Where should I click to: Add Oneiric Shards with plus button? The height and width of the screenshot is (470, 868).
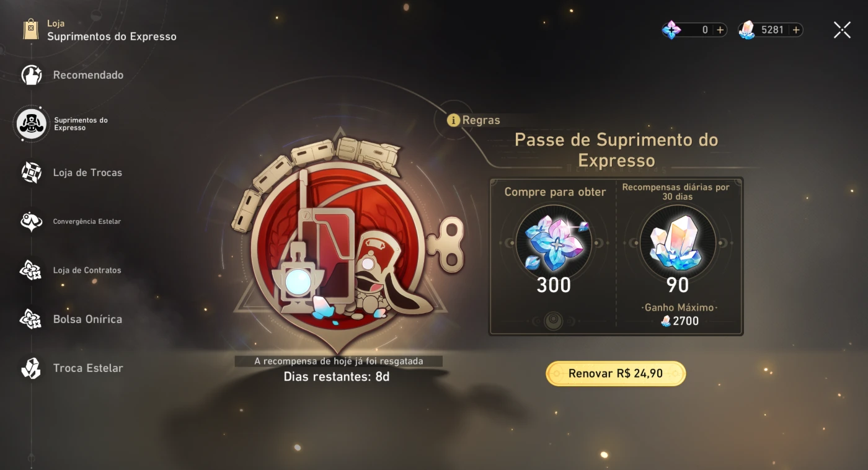720,30
